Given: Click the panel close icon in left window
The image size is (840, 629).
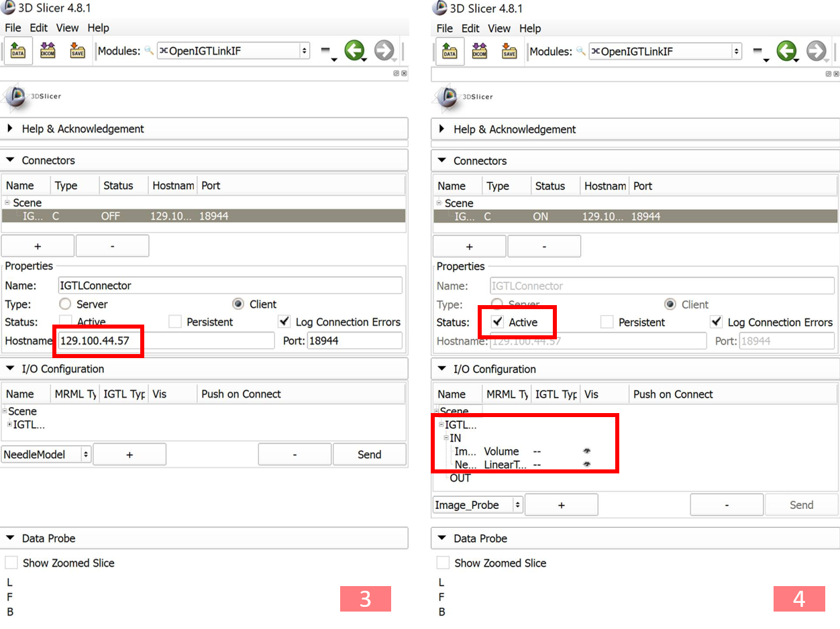Looking at the screenshot, I should (404, 72).
